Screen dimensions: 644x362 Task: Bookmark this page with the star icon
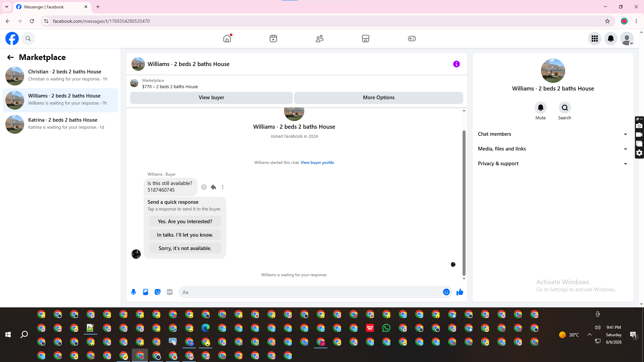tap(607, 21)
